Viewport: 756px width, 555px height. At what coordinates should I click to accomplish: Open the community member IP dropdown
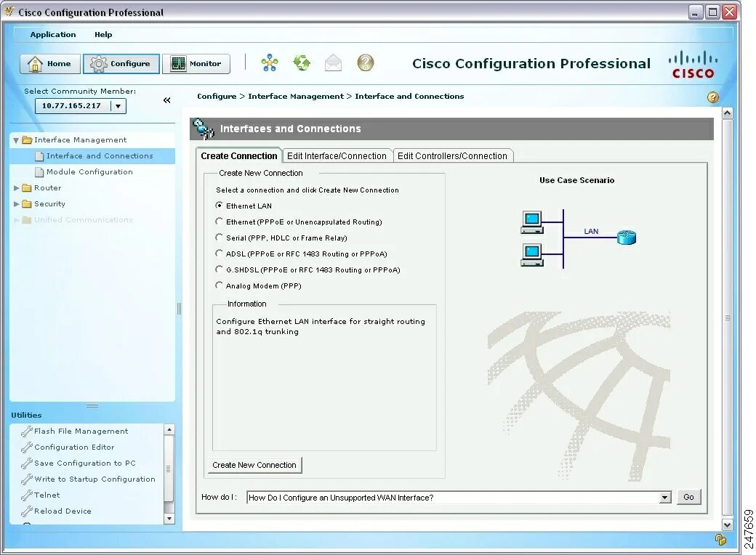pyautogui.click(x=118, y=106)
